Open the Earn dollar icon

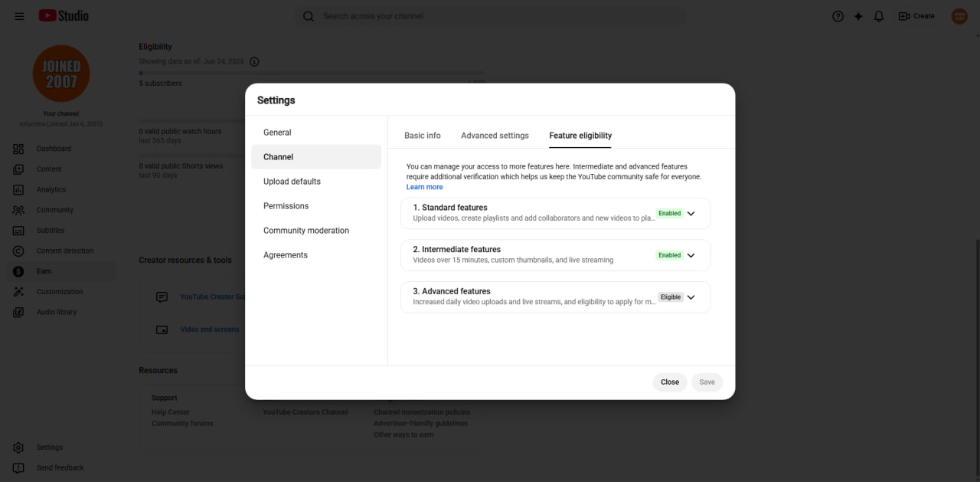click(18, 271)
